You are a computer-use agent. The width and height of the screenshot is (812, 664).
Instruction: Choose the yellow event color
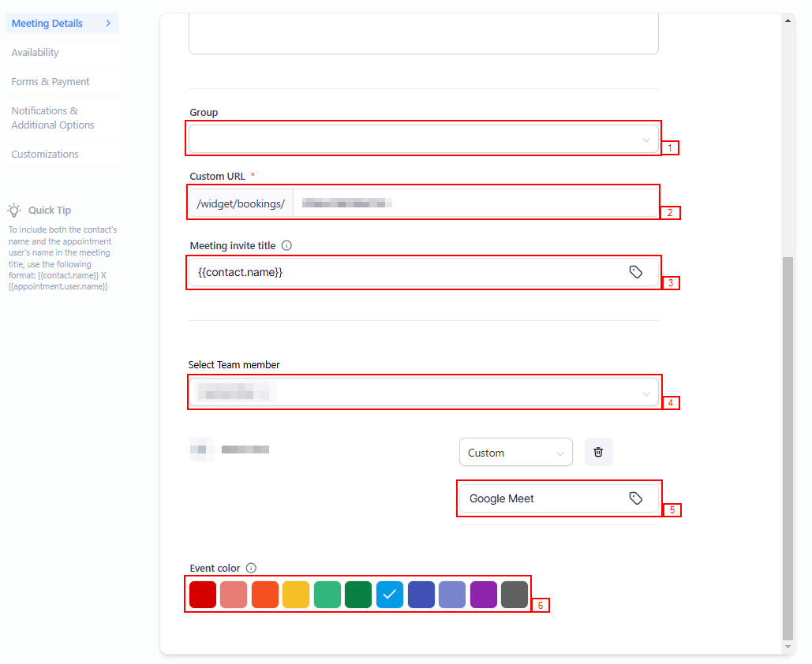pos(296,595)
